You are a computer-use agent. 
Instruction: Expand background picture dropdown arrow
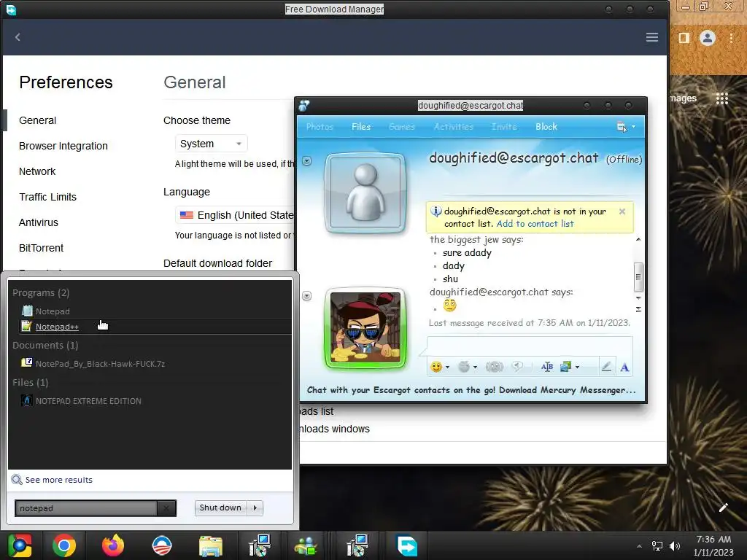578,367
